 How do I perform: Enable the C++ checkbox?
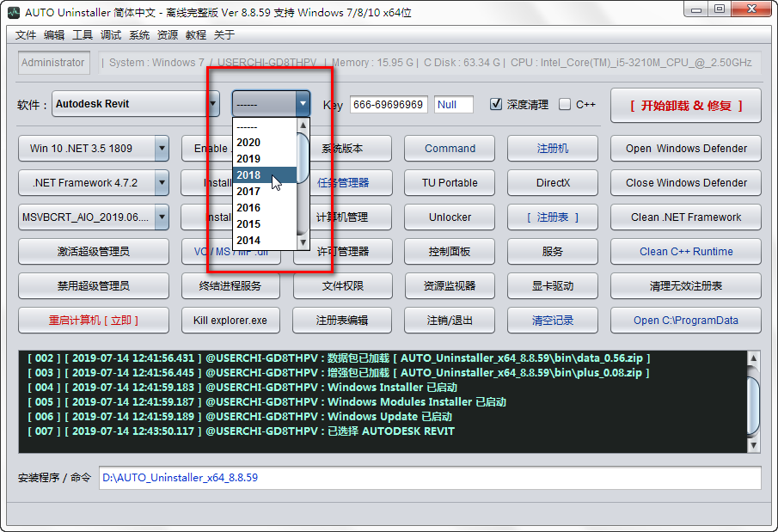[x=564, y=104]
